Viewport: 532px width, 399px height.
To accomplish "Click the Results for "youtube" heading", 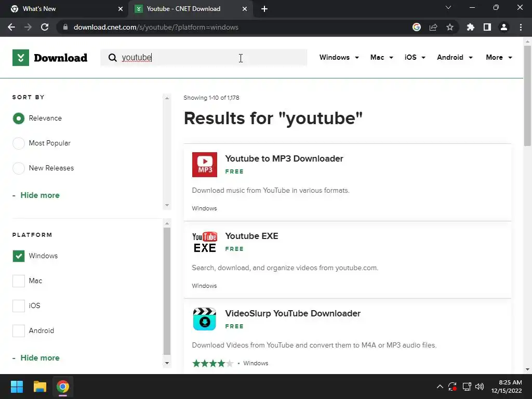I will [x=273, y=118].
